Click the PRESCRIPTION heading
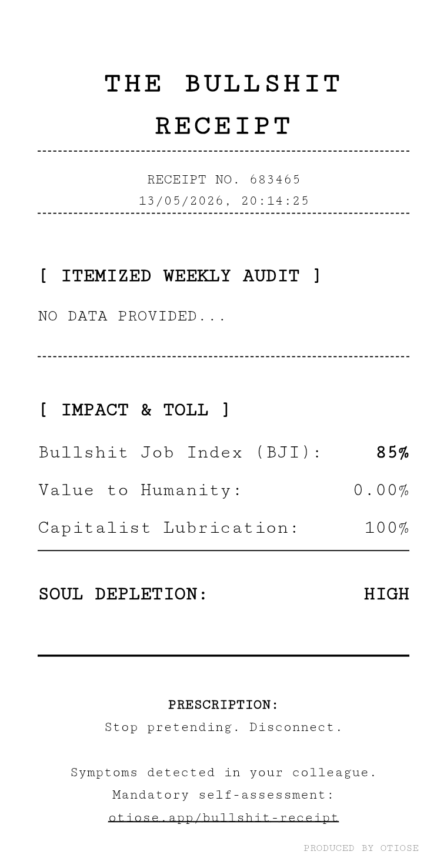The width and height of the screenshot is (447, 868). [223, 705]
